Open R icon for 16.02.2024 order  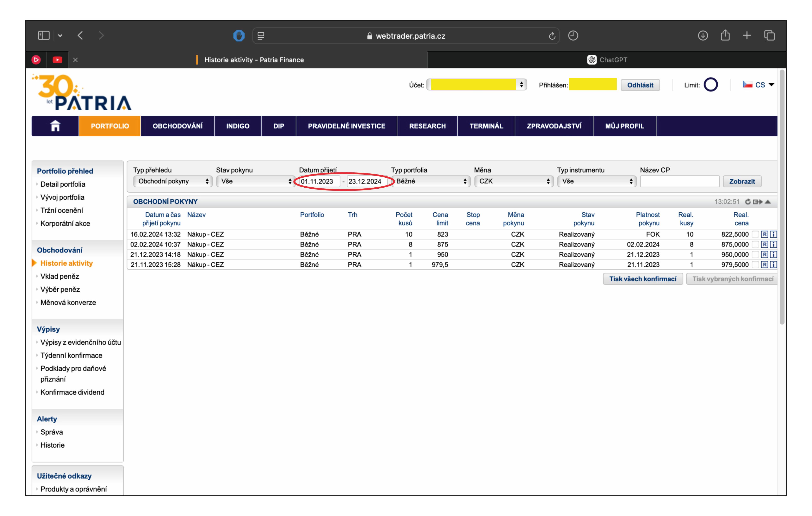tap(764, 234)
